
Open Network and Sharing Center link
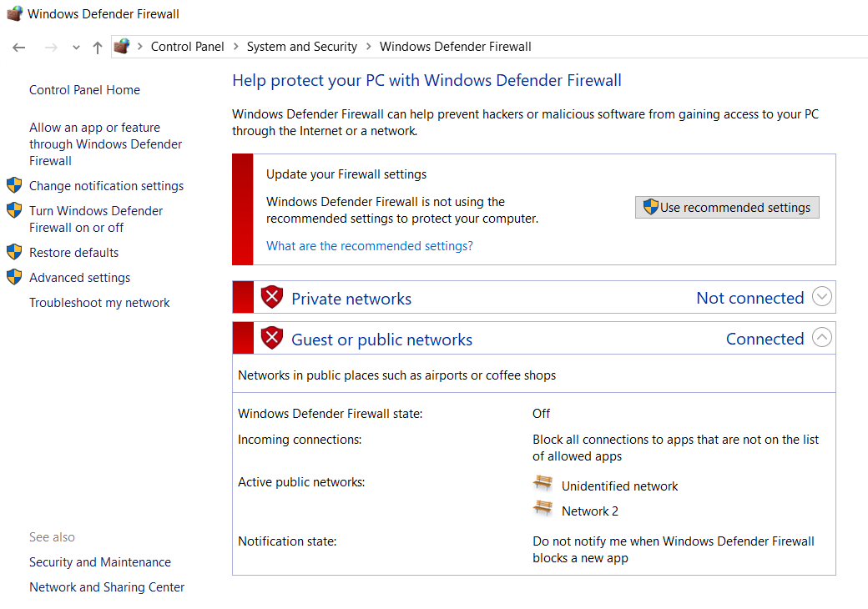[107, 586]
